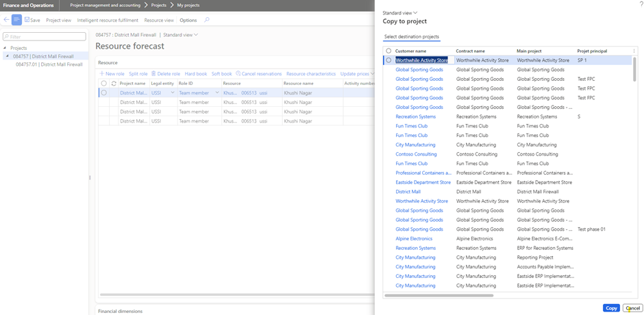The image size is (644, 315).
Task: Open the Recreation Systems customer link
Action: pyautogui.click(x=415, y=116)
